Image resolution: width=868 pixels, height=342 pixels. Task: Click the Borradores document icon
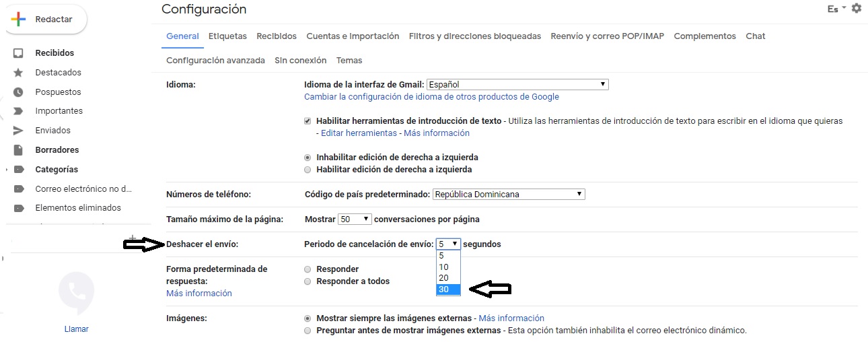pyautogui.click(x=19, y=150)
